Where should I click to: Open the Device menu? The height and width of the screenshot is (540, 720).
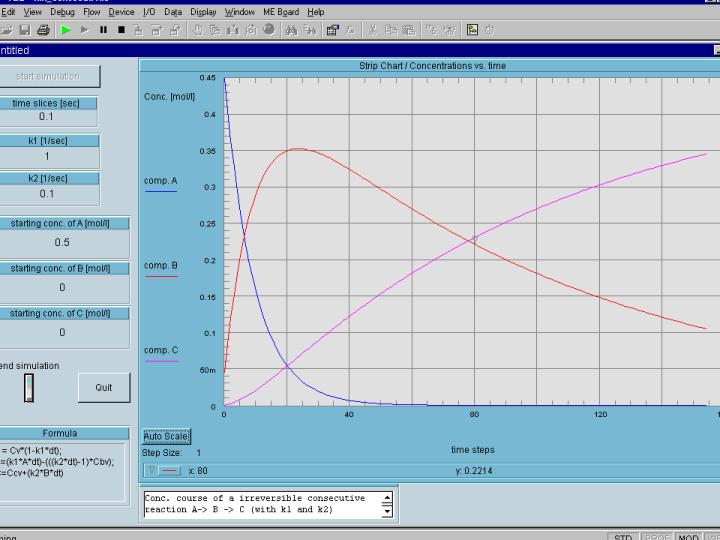coord(121,12)
